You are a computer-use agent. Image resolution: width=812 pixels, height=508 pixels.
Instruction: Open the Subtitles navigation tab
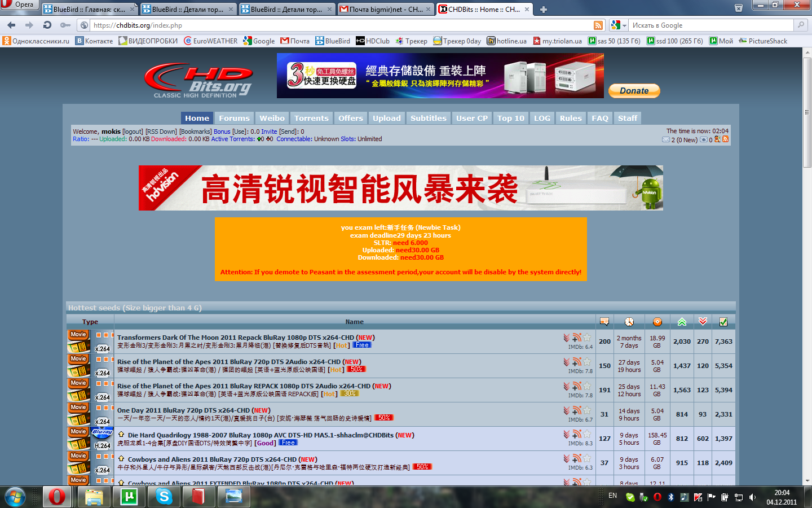429,118
